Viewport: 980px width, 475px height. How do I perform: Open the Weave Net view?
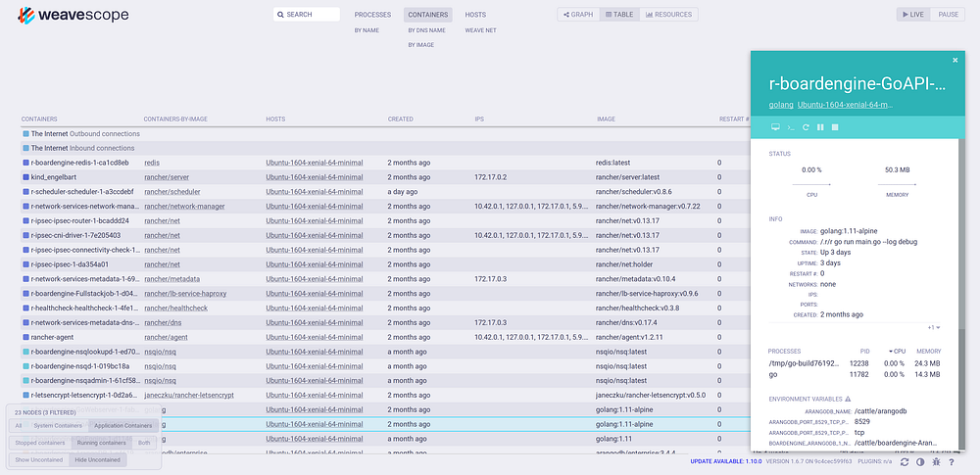(x=480, y=30)
